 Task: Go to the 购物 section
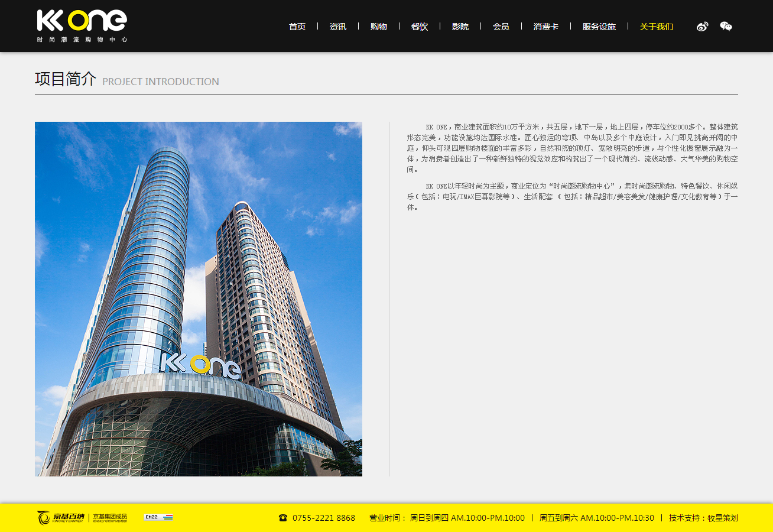378,26
